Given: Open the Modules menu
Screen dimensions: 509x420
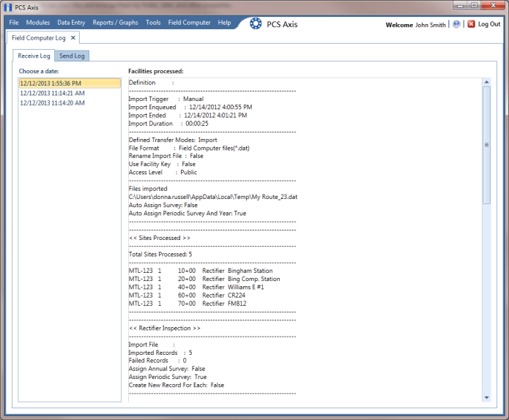Looking at the screenshot, I should click(x=38, y=23).
